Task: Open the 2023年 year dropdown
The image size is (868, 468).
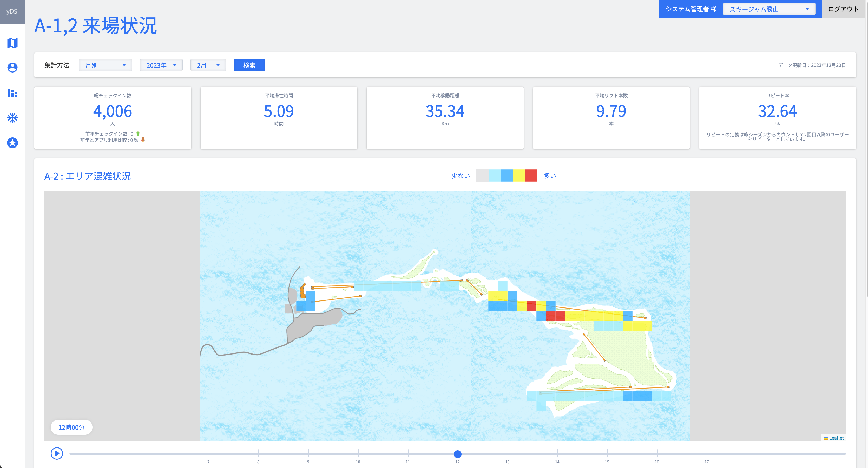Action: pyautogui.click(x=161, y=65)
